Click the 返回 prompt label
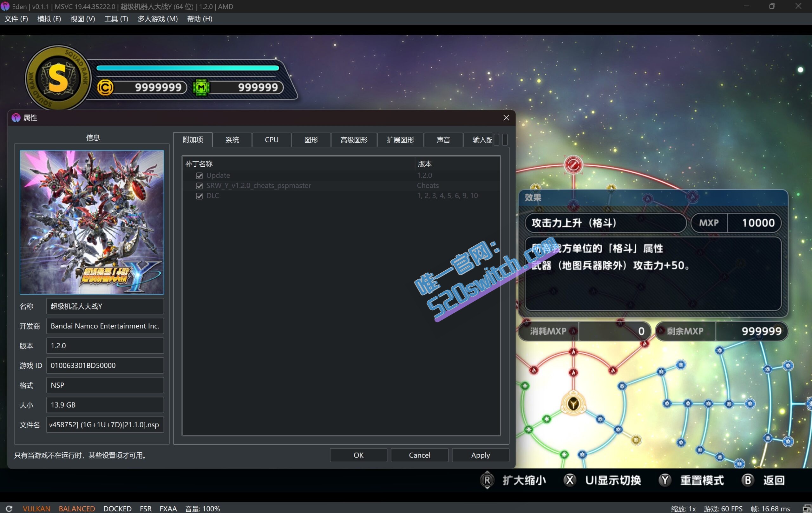The image size is (812, 513). pos(774,480)
